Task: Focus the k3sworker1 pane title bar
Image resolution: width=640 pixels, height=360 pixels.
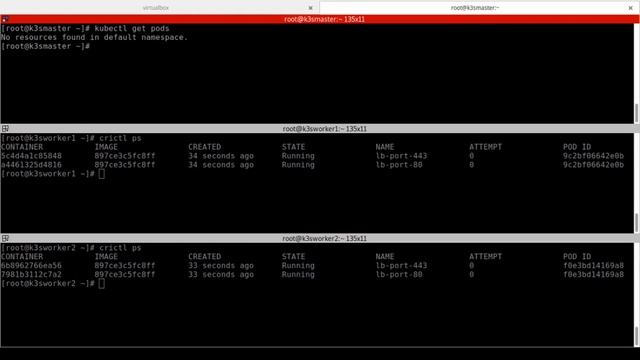Action: [320, 129]
